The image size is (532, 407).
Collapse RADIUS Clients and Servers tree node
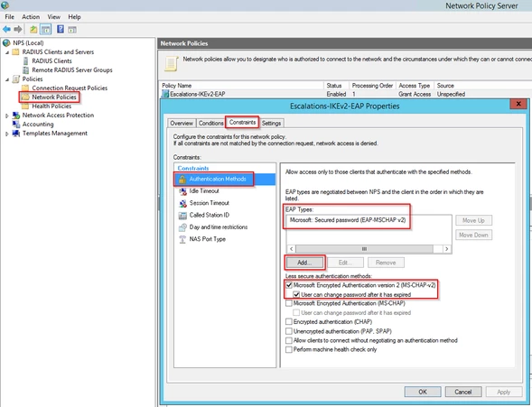[7, 52]
